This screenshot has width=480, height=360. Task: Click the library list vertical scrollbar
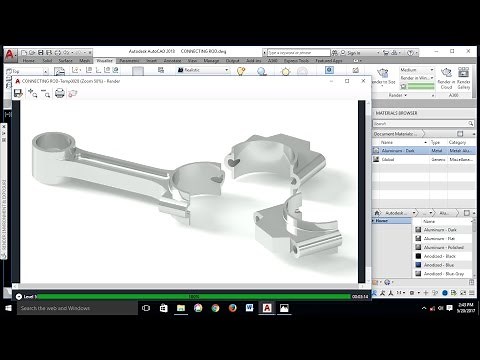pyautogui.click(x=474, y=247)
